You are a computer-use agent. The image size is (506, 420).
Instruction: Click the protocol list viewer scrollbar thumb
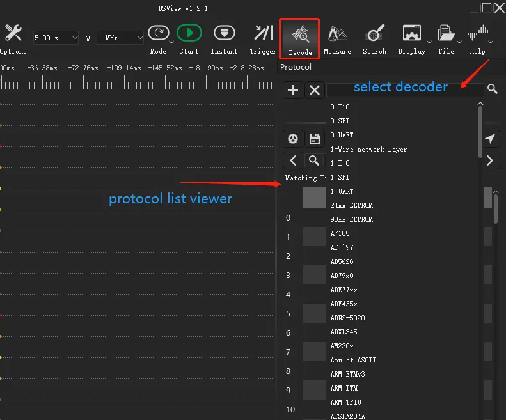pos(496,208)
